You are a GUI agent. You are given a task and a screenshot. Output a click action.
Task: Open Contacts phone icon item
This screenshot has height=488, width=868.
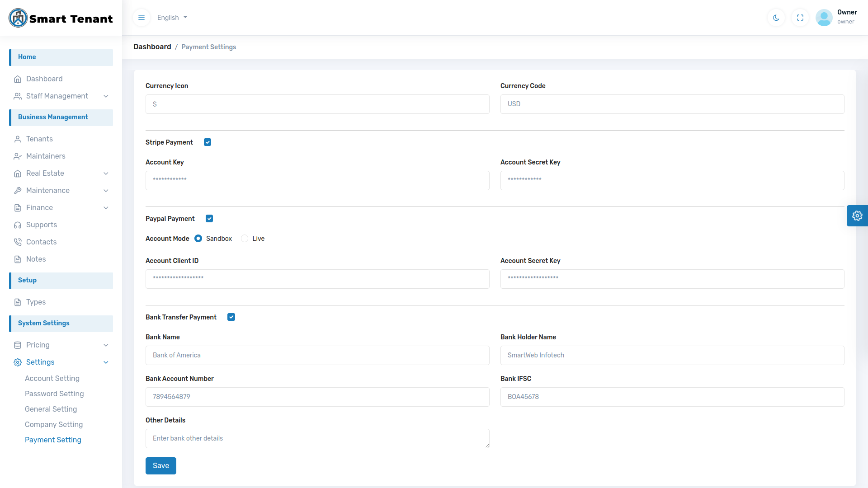pos(18,242)
